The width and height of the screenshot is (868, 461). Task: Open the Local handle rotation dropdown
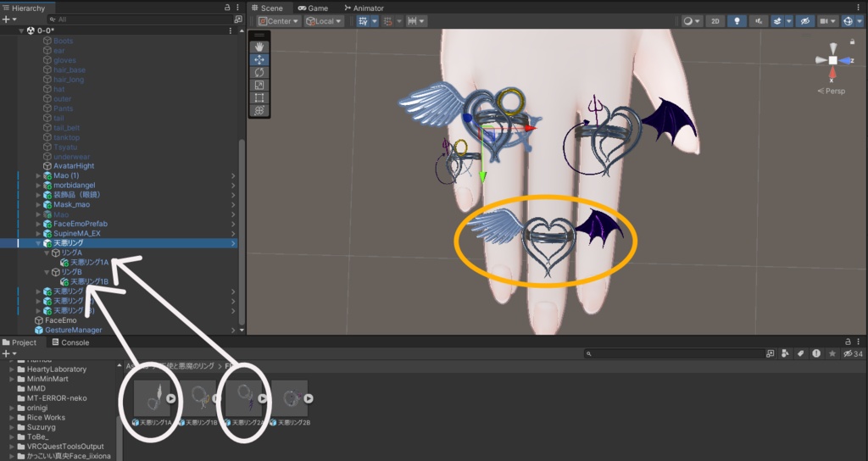325,21
